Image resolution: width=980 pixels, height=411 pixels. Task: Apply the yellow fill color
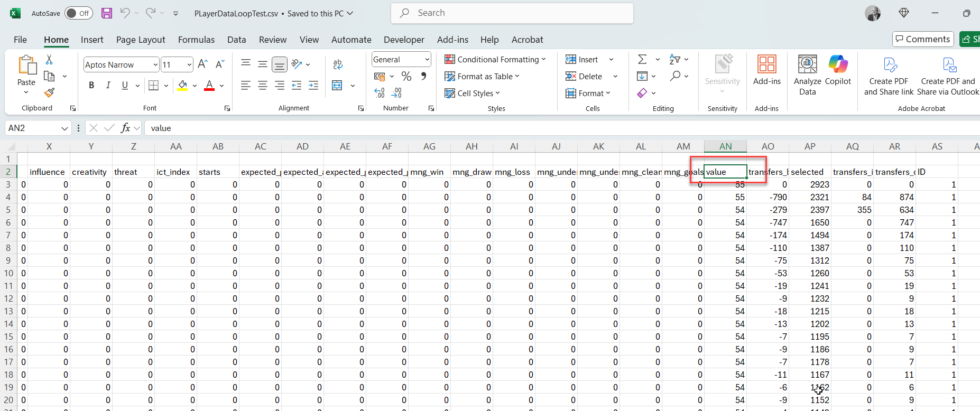182,85
